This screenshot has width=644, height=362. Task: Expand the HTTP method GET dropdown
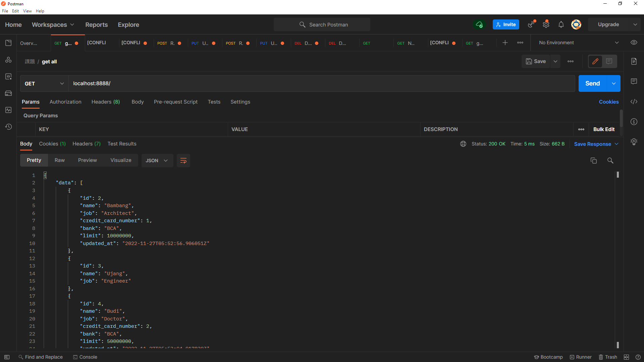coord(44,83)
